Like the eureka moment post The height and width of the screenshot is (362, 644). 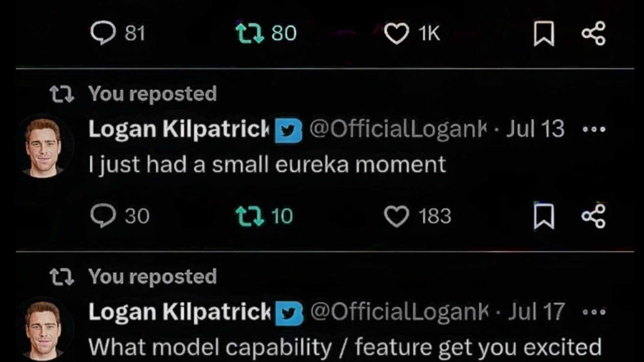[396, 216]
